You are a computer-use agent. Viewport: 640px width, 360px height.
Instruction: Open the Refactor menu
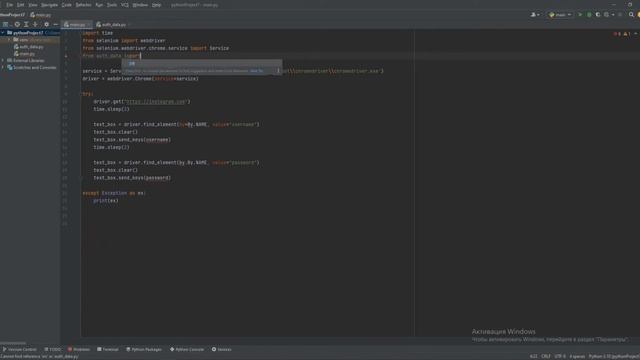click(83, 5)
